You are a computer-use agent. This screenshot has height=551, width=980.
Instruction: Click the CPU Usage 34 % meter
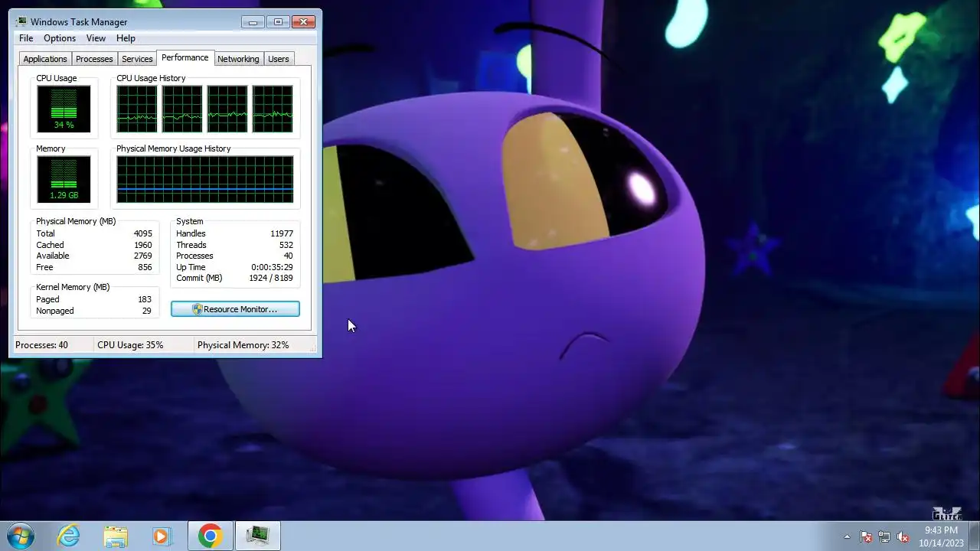[64, 109]
